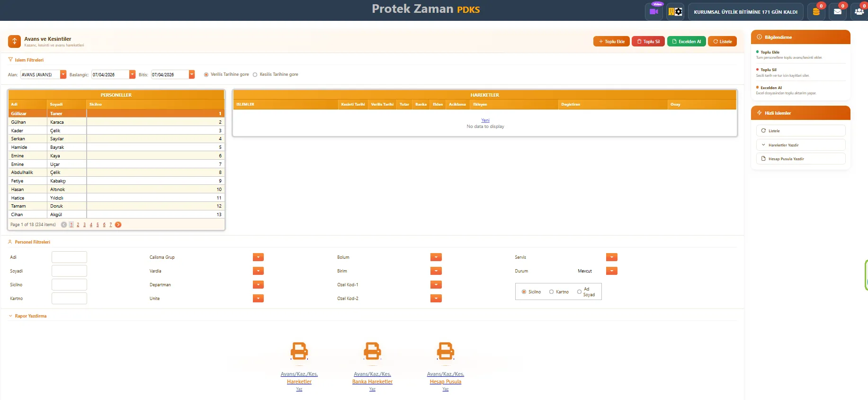
Task: Open the Departman dropdown
Action: click(x=258, y=285)
